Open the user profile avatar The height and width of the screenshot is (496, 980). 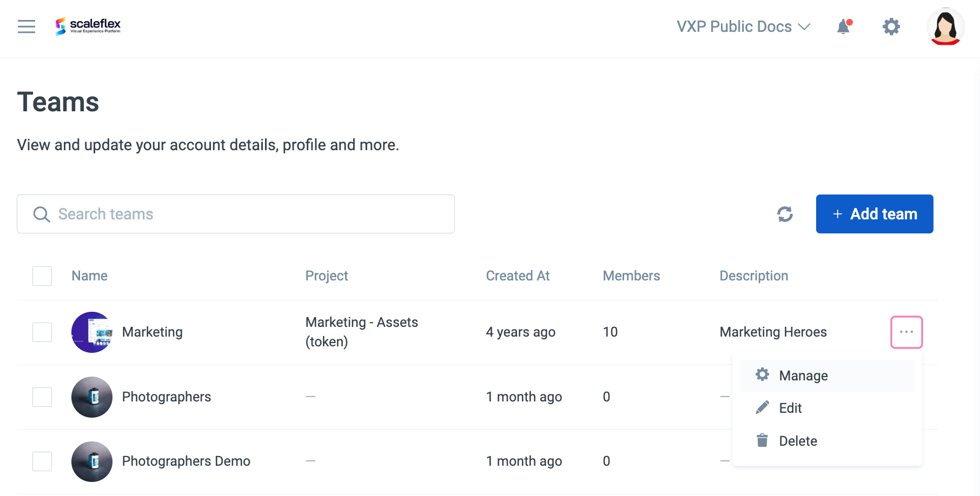coord(945,26)
